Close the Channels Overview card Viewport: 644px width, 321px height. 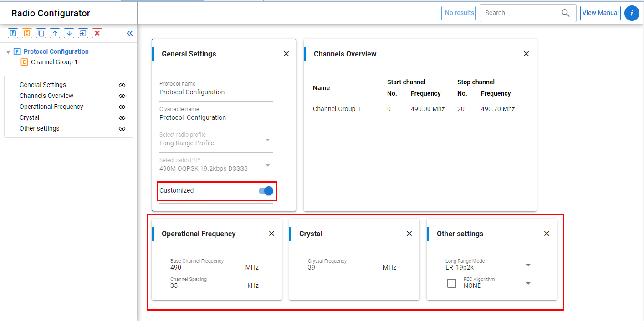point(526,54)
